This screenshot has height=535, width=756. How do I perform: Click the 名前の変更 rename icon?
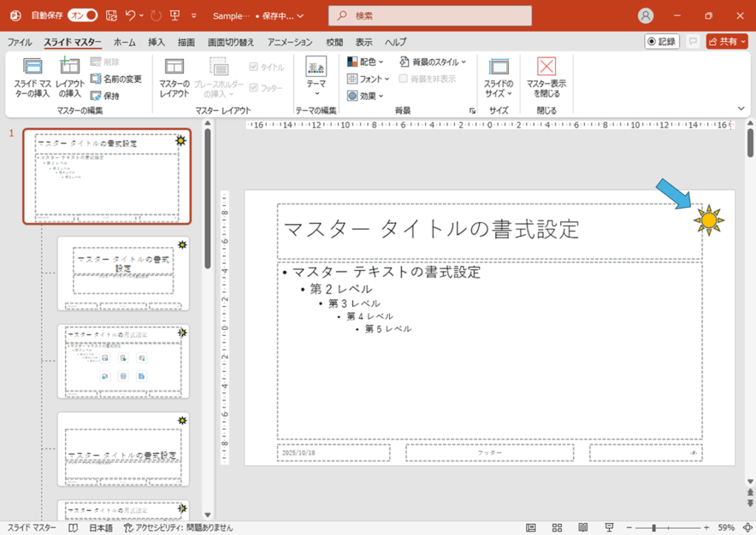click(x=96, y=79)
